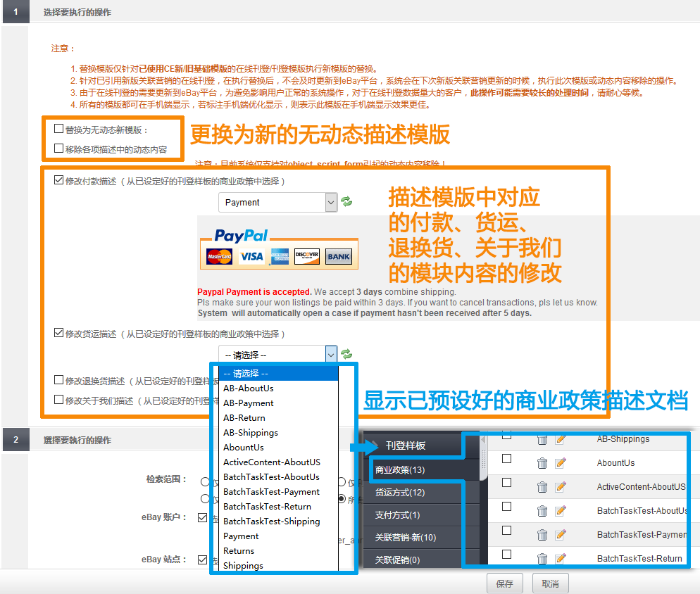The image size is (700, 594).
Task: Uncheck 修改货运描述 checkbox
Action: pos(58,333)
